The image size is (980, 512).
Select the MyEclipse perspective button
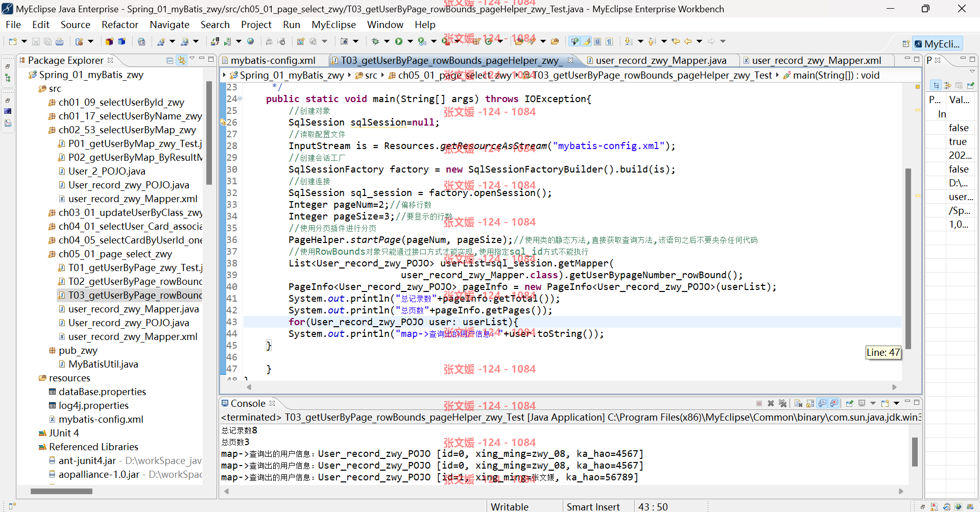937,44
